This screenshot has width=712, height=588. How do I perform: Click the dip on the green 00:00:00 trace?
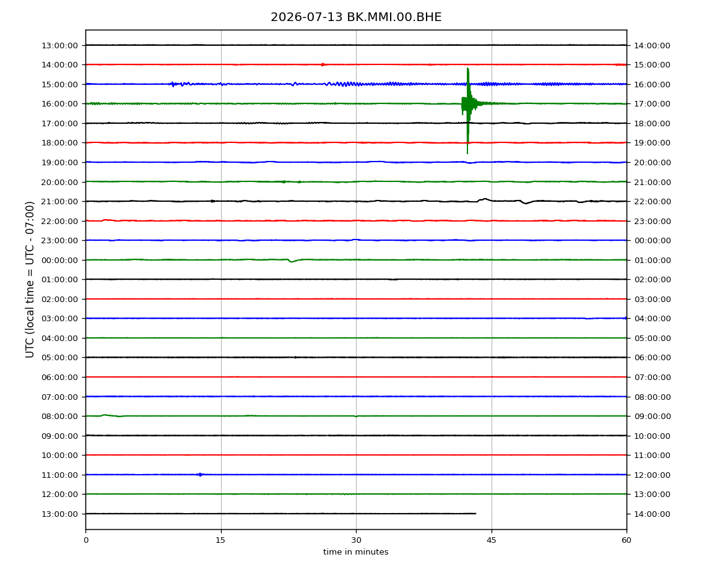(292, 261)
